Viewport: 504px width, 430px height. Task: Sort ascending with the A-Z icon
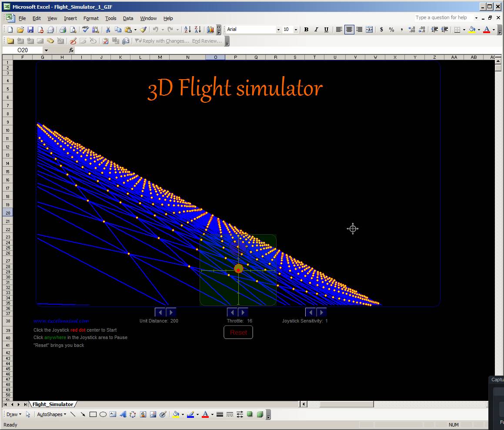[x=187, y=30]
